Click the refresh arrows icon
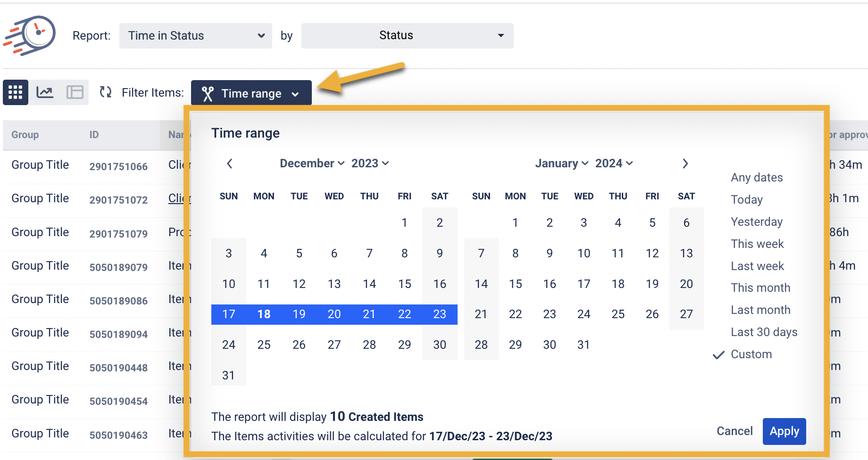The height and width of the screenshot is (460, 868). tap(106, 92)
